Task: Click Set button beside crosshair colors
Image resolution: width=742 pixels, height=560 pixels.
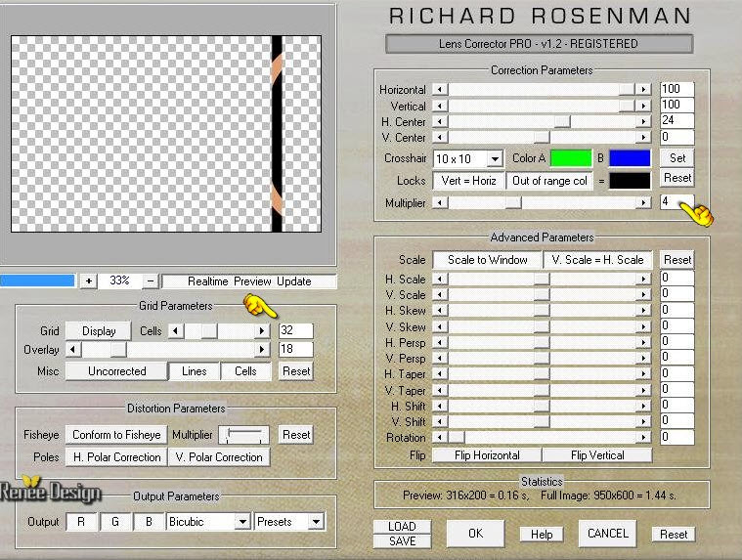Action: click(677, 158)
